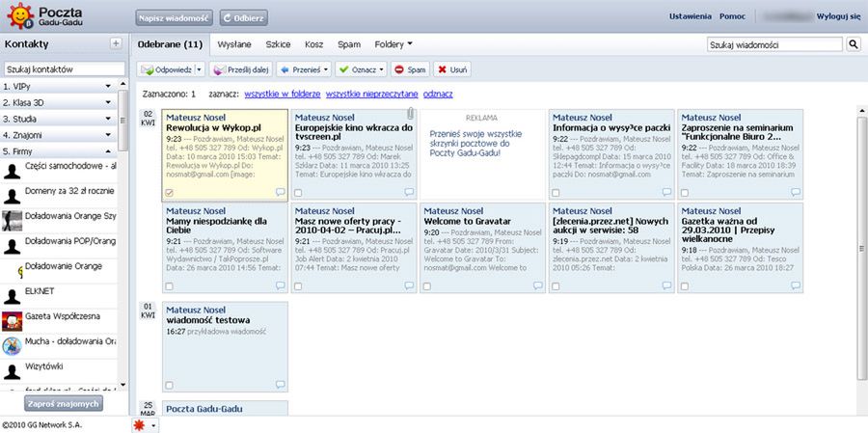868x433 pixels.
Task: Check Zaproszenie na seminarium message checkbox
Action: [x=685, y=193]
